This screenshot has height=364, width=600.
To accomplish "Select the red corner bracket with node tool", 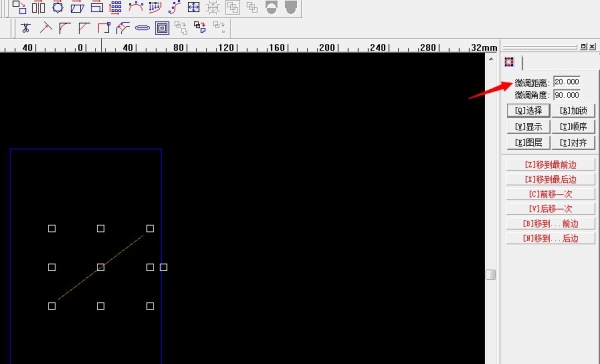I will tap(104, 28).
